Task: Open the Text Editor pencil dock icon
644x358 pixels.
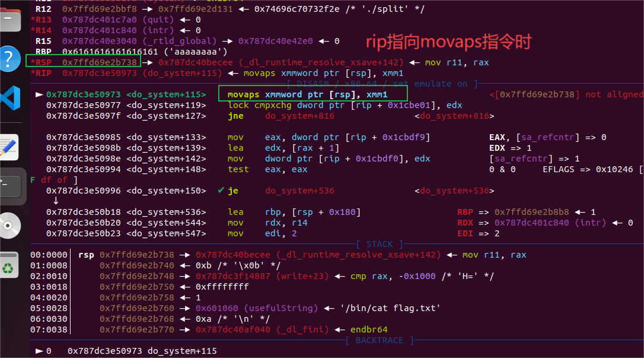Action: pos(9,147)
